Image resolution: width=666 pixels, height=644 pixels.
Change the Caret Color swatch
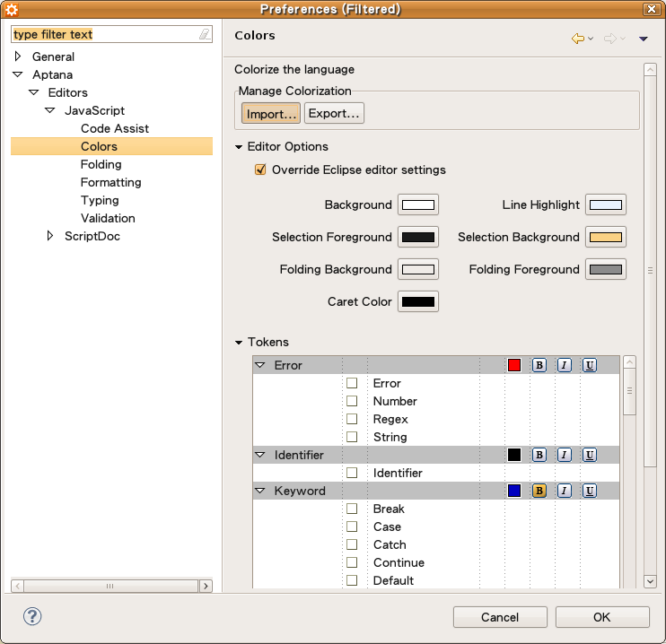coord(418,301)
